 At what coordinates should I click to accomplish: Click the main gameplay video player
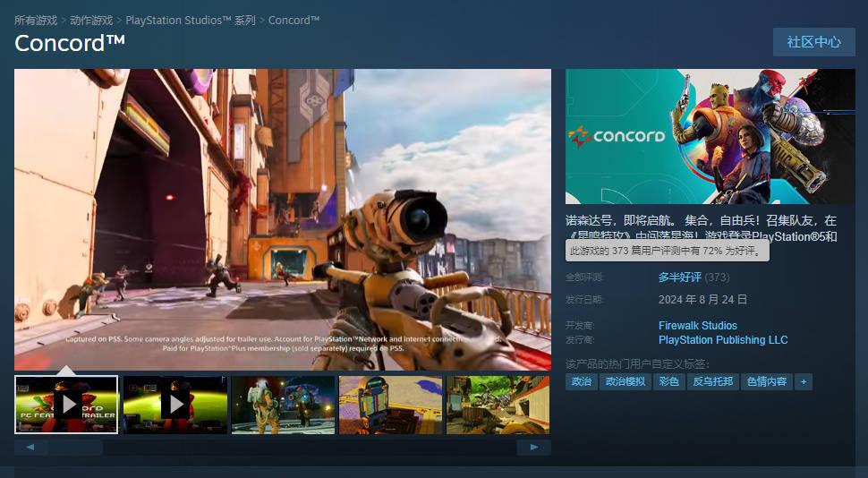pos(282,219)
